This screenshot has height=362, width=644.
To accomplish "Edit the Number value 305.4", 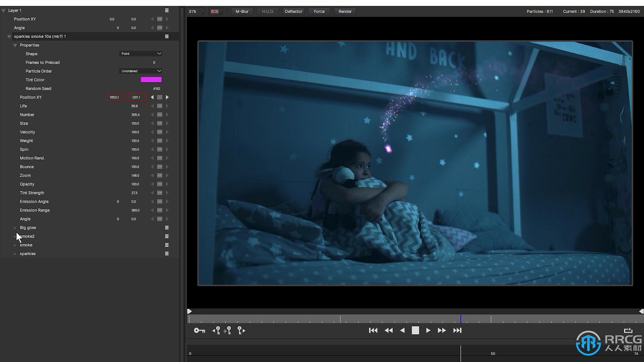I will tap(136, 115).
